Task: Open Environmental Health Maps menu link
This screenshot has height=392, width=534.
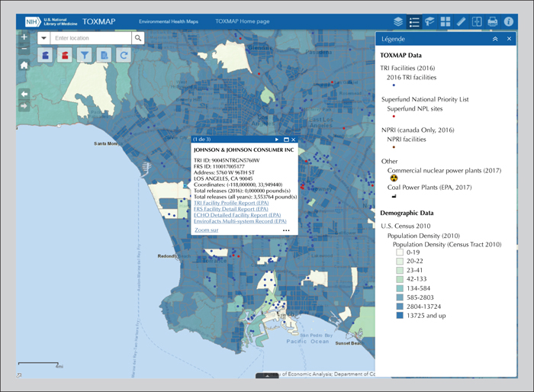Action: pos(169,21)
